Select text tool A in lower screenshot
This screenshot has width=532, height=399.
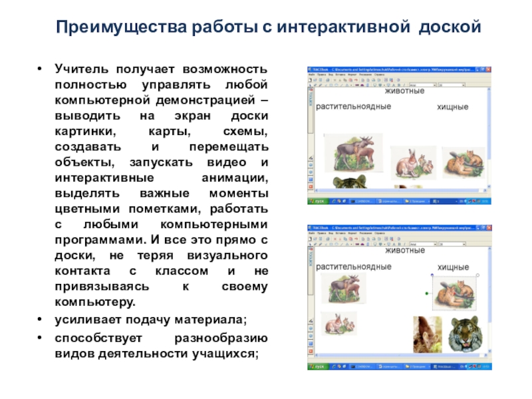pyautogui.click(x=394, y=244)
